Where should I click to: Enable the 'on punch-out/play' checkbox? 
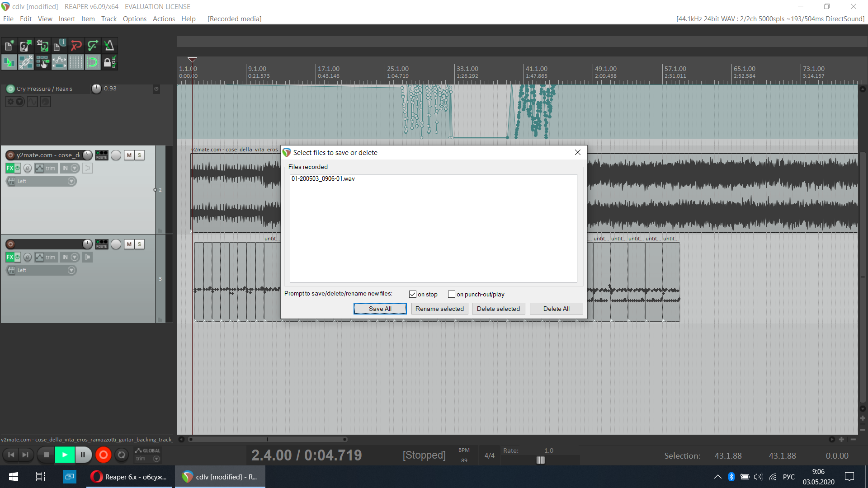point(451,294)
